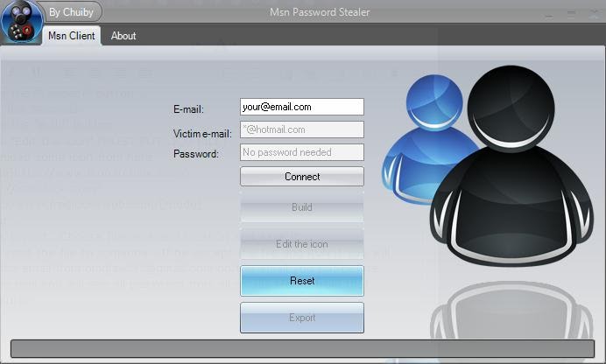Viewport: 606px width, 364px height.
Task: Click the Build button
Action: coord(302,207)
